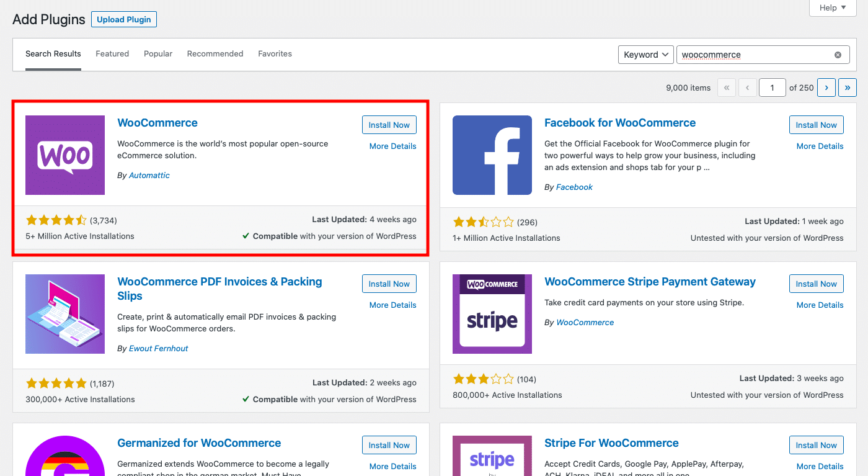Switch to the Popular tab
This screenshot has height=476, width=868.
[x=158, y=54]
